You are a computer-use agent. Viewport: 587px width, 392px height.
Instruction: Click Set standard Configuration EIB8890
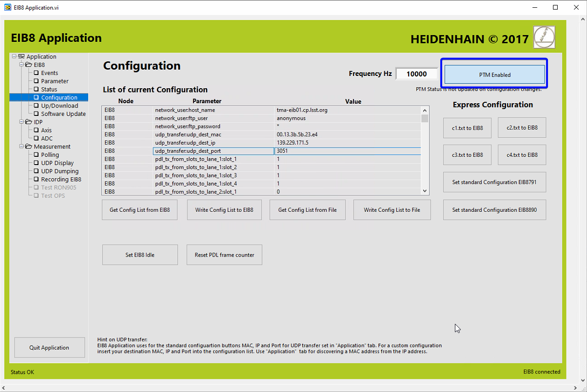494,210
